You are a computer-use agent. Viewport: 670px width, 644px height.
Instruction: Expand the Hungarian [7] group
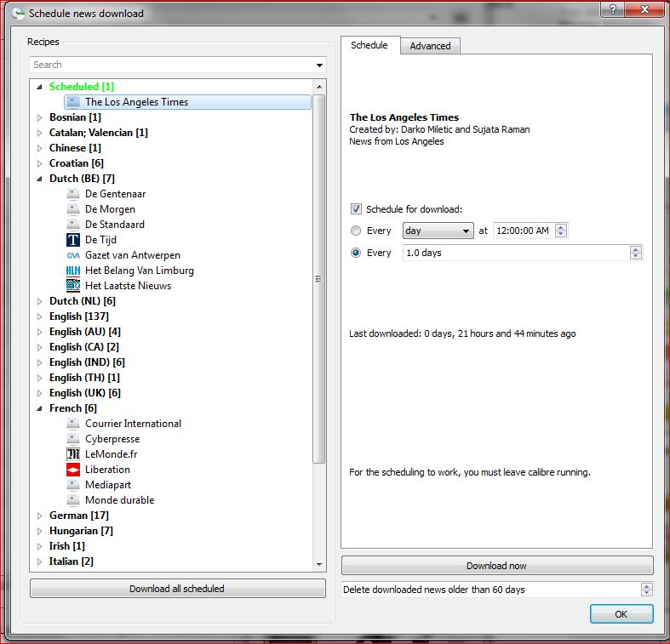40,531
